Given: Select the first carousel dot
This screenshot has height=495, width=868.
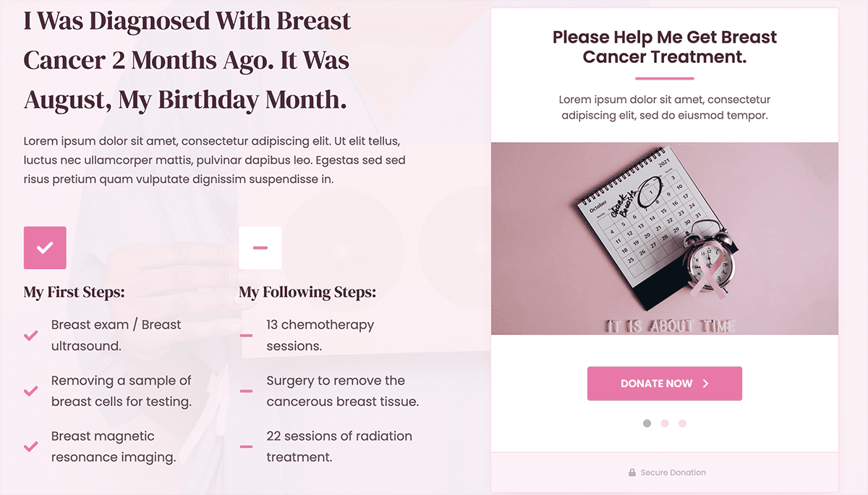Looking at the screenshot, I should [x=647, y=423].
